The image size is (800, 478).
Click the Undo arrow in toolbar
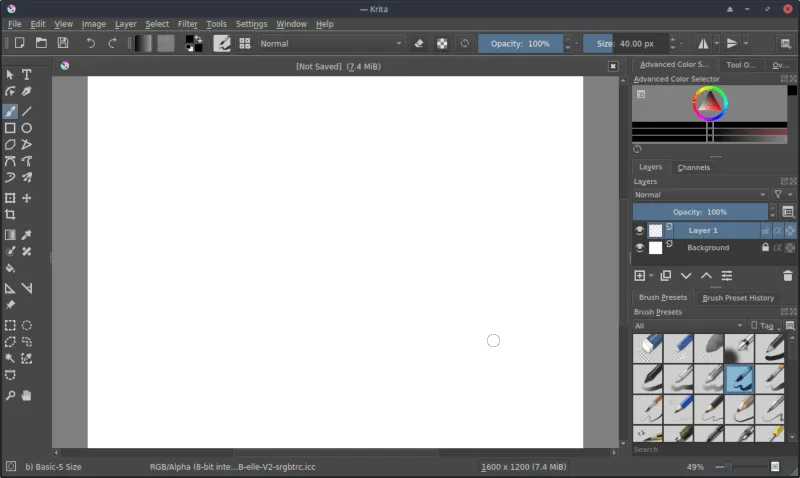pos(91,43)
